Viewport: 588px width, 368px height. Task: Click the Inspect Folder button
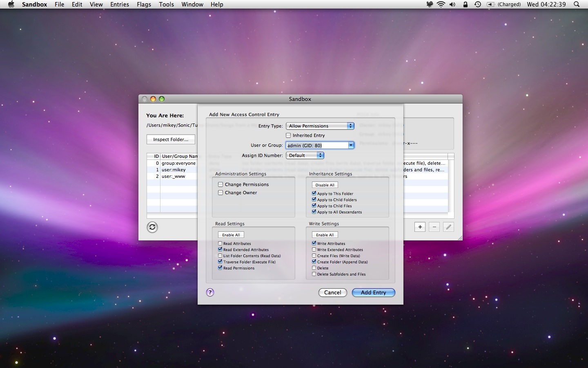click(171, 139)
